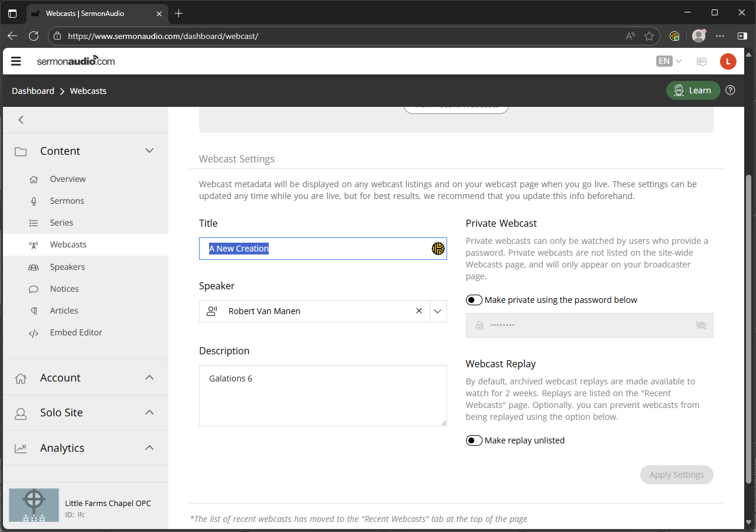Open the browser settings ellipsis menu
Viewport: 756px width, 532px height.
(720, 36)
